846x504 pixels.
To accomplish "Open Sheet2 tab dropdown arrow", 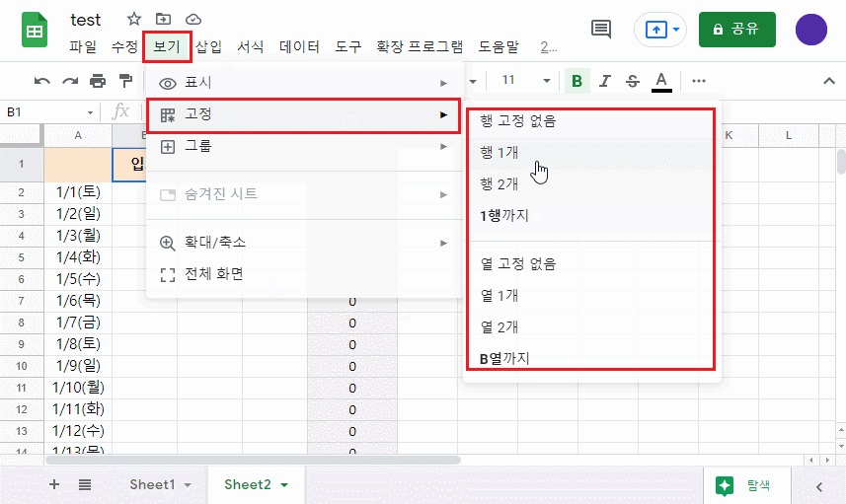I will (x=284, y=485).
